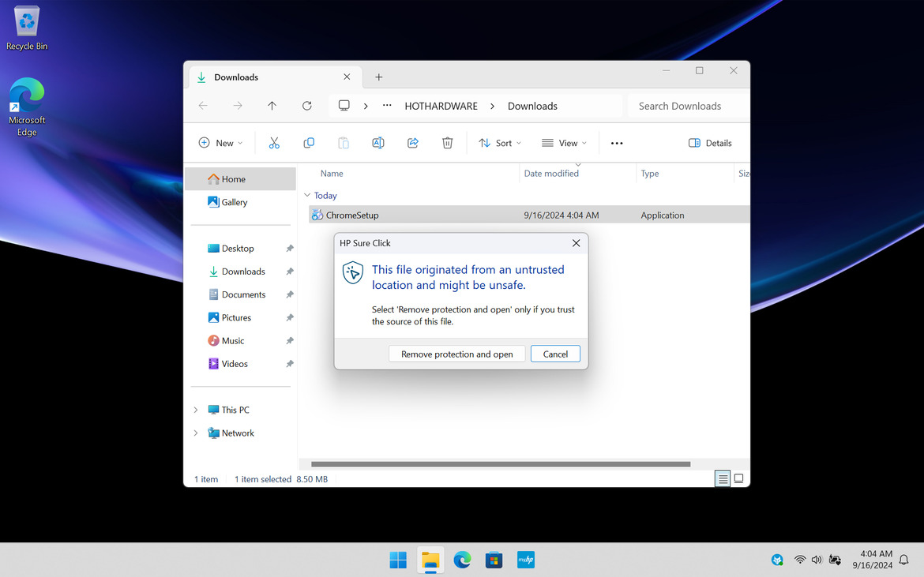Image resolution: width=924 pixels, height=577 pixels.
Task: Click the volume speaker tray icon
Action: (817, 560)
